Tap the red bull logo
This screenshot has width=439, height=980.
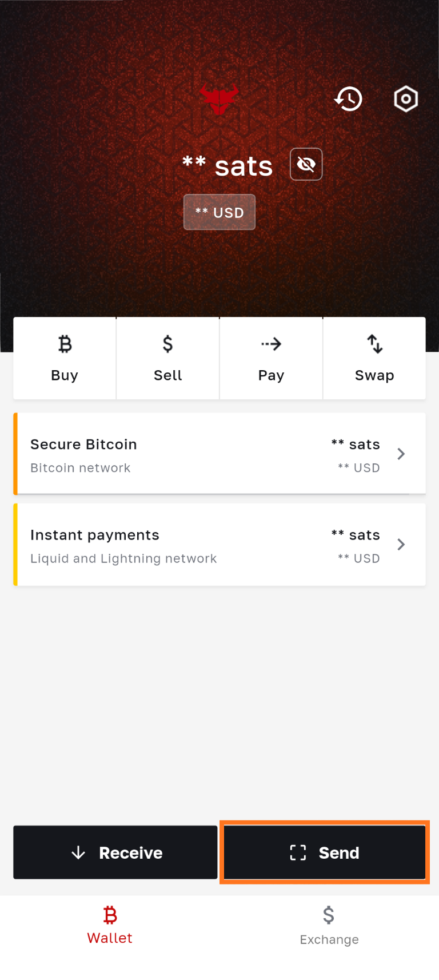(x=219, y=98)
